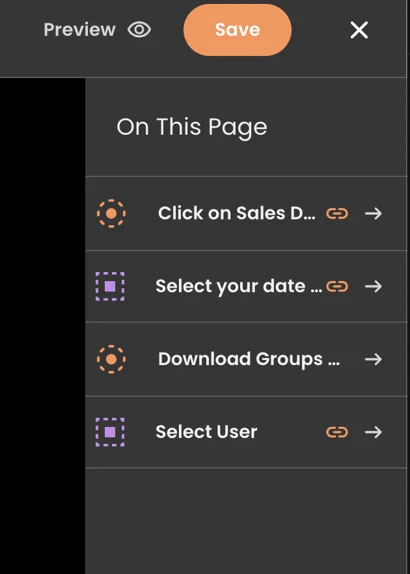
Task: Open arrow for Select User step
Action: click(x=373, y=432)
